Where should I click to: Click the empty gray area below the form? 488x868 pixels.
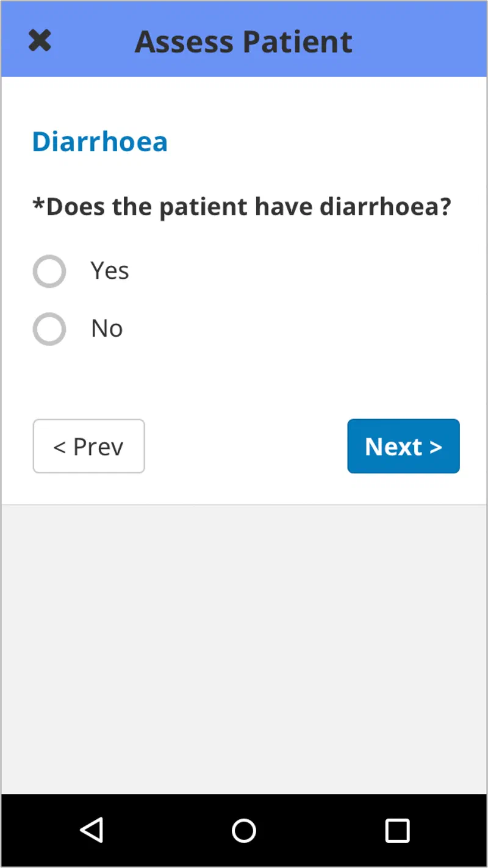click(x=244, y=647)
